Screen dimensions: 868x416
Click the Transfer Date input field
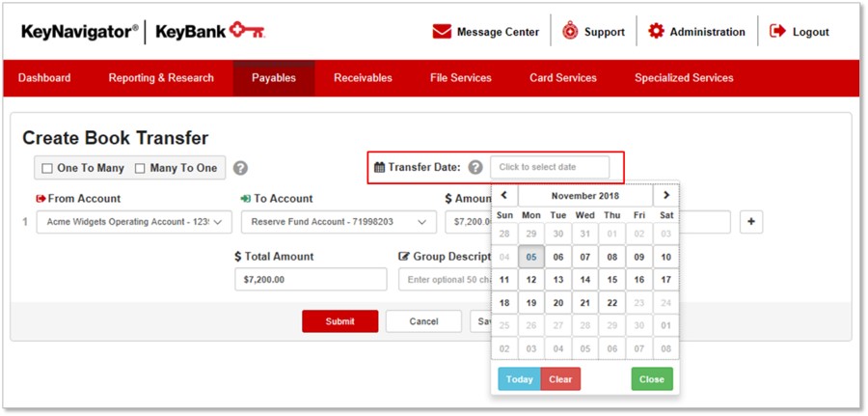[x=549, y=167]
